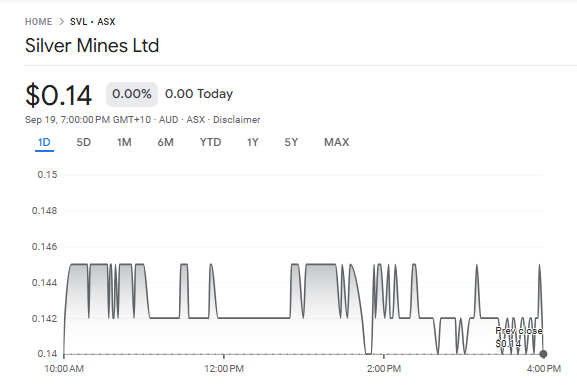This screenshot has width=577, height=385.
Task: Click the 0.00% change badge
Action: click(x=132, y=94)
